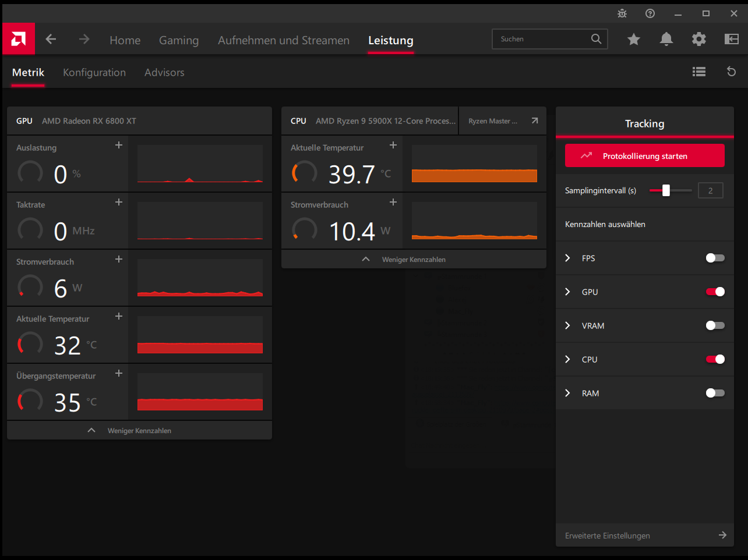Click the Tracking panel heading

pyautogui.click(x=645, y=123)
